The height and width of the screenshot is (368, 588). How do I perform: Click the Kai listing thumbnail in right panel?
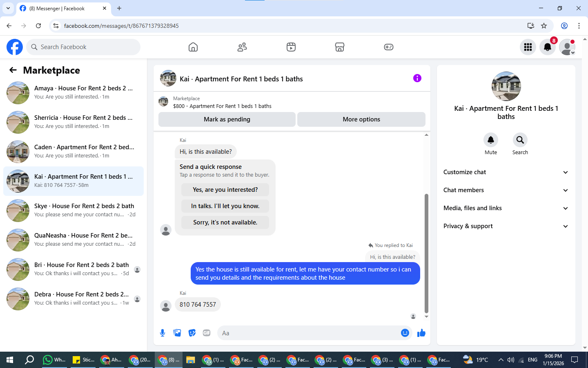click(x=506, y=86)
